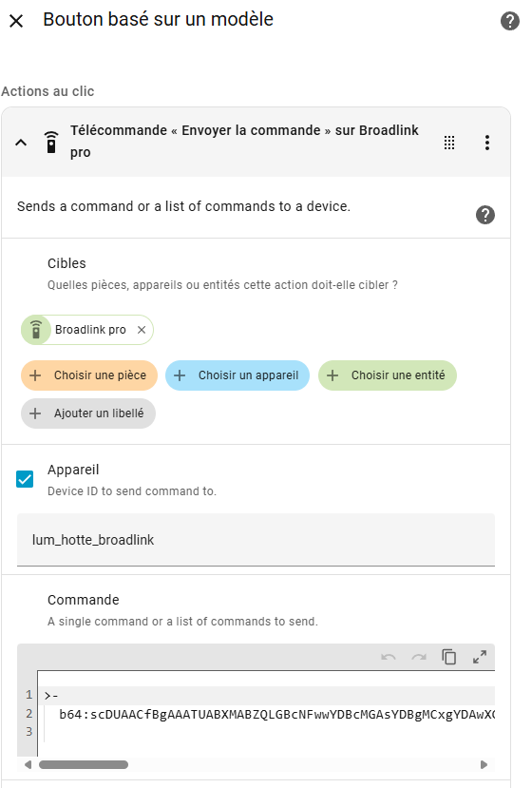Screen dimensions: 532x788
Task: Copy the command code to clipboard
Action: pyautogui.click(x=449, y=657)
